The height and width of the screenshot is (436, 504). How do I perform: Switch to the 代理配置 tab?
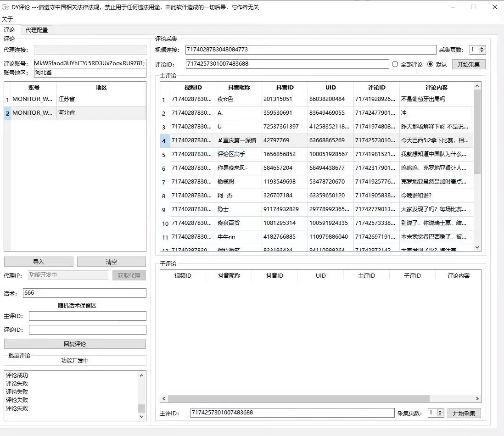point(37,30)
